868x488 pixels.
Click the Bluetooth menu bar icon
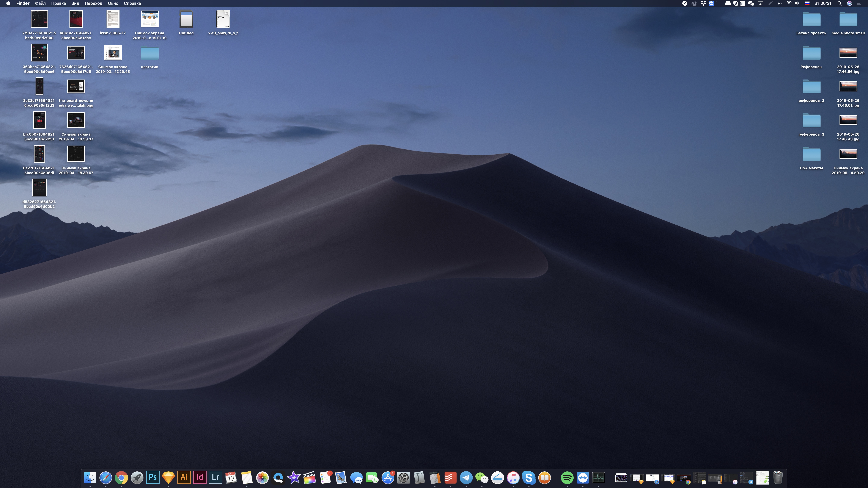[x=780, y=3]
